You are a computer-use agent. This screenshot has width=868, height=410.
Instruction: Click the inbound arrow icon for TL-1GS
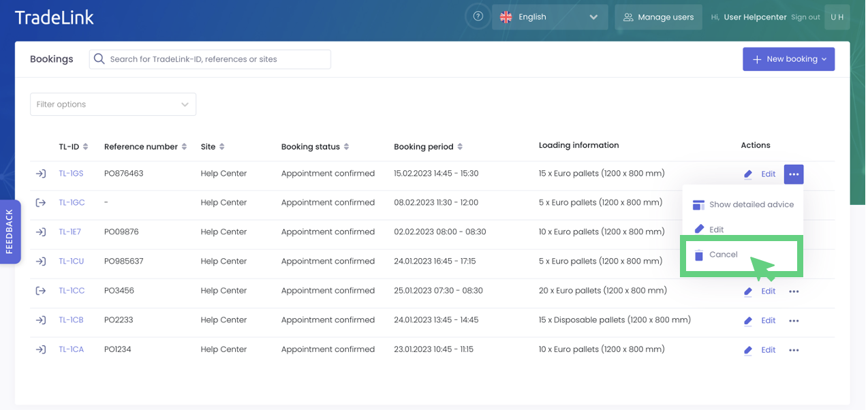click(41, 174)
